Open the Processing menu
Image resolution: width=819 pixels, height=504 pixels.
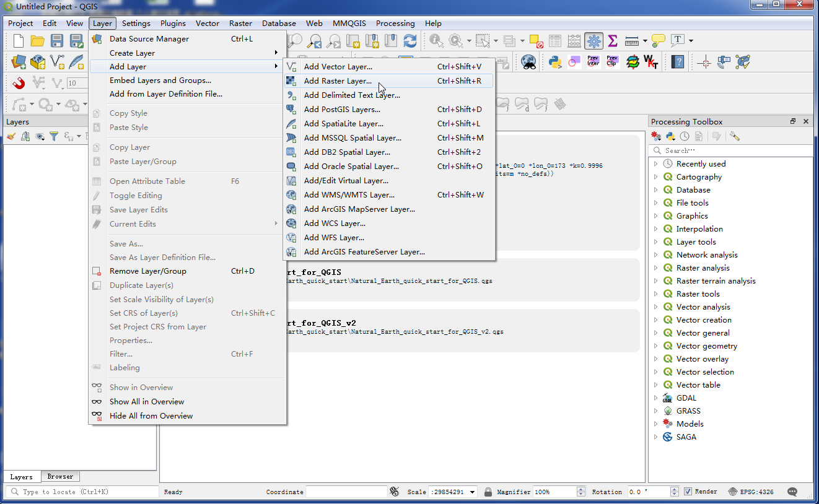395,24
